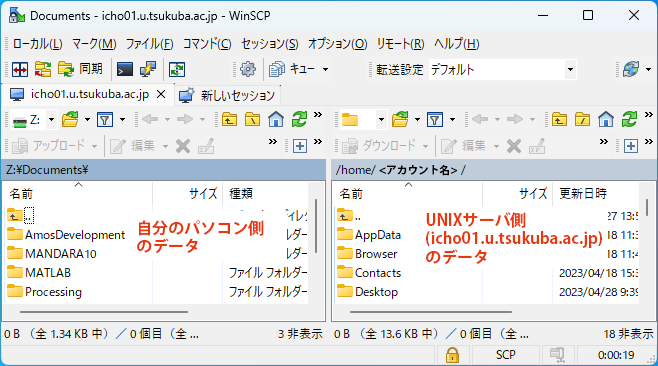Close the icho01.u.tsukuba.ac.jp session tab
Screen dimensions: 658x366
click(161, 94)
